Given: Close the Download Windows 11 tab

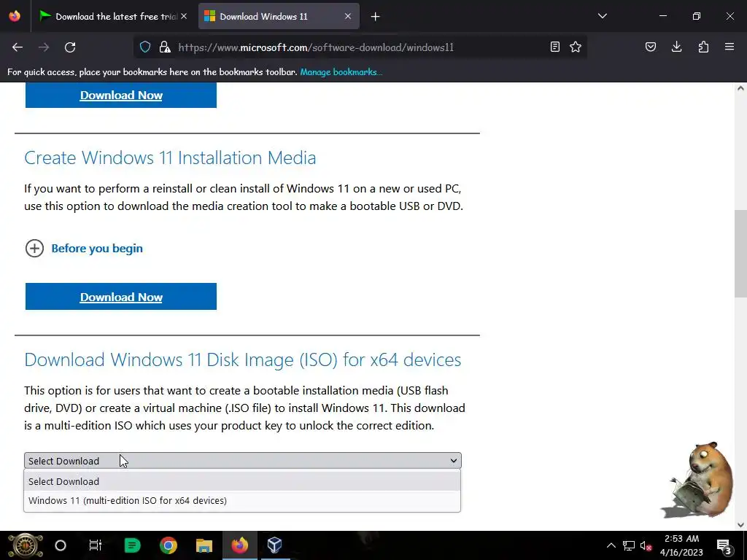Looking at the screenshot, I should pyautogui.click(x=348, y=16).
